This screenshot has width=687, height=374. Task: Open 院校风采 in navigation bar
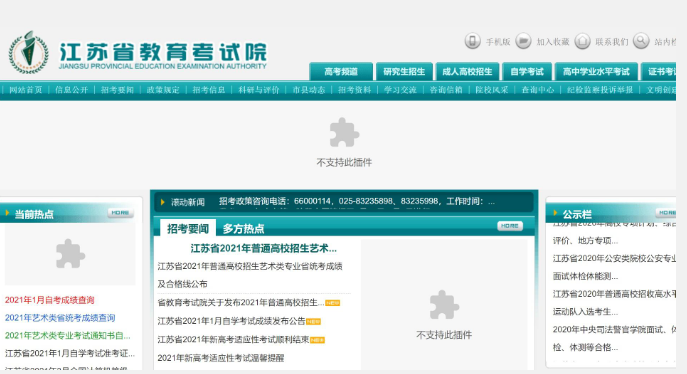click(x=492, y=90)
